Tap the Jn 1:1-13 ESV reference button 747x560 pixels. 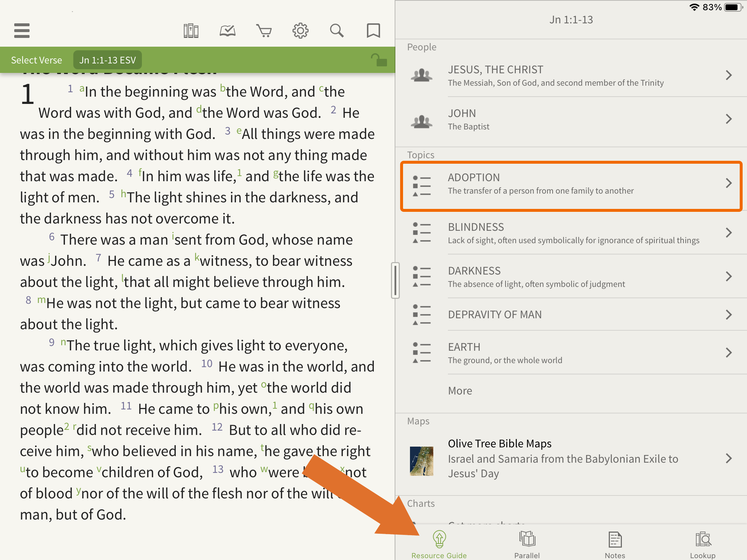click(x=108, y=60)
